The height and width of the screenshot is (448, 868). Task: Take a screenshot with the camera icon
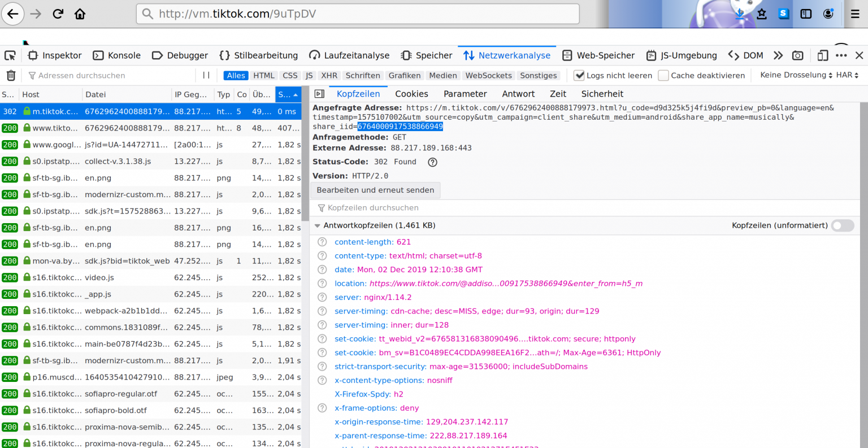click(797, 55)
